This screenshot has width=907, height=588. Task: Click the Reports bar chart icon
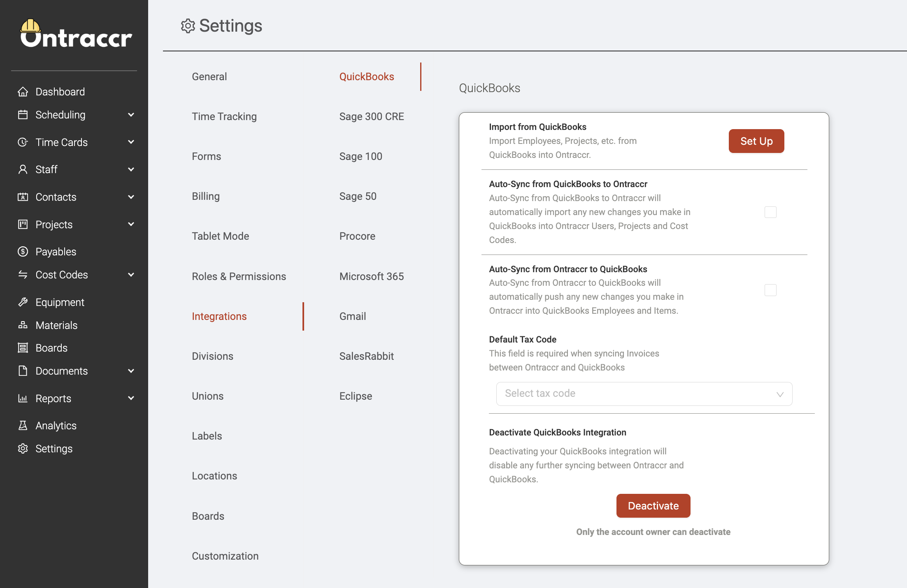click(23, 398)
